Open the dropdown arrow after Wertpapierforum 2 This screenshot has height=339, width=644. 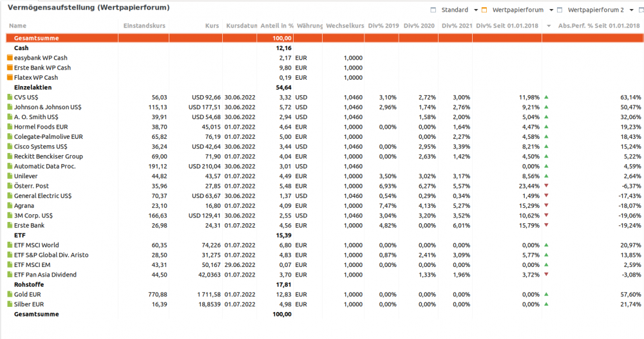coord(632,10)
